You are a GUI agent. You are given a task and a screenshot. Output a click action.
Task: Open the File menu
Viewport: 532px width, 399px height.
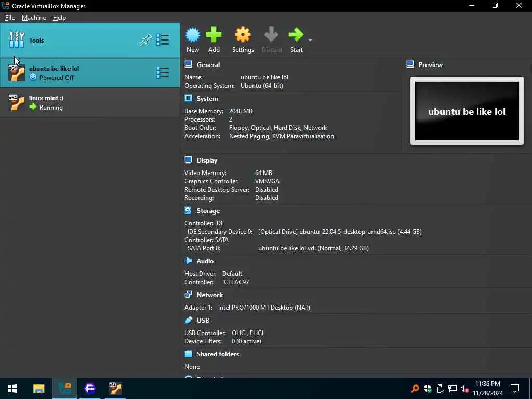pos(10,18)
